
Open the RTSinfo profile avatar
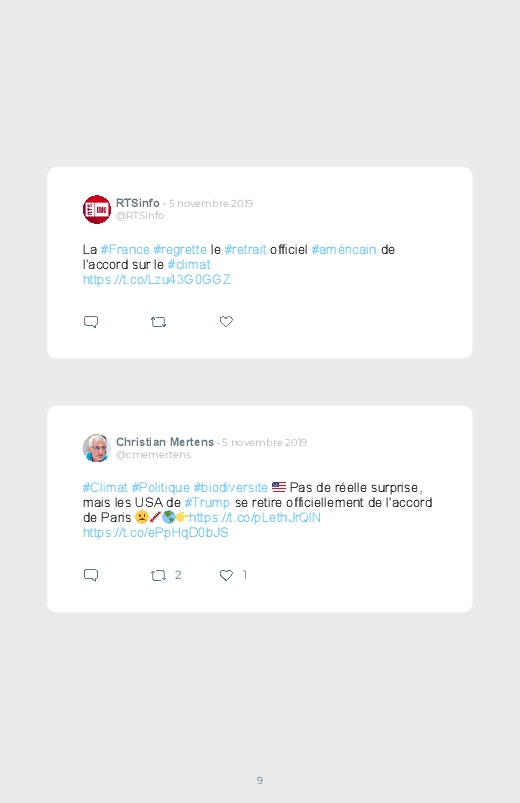(x=97, y=209)
